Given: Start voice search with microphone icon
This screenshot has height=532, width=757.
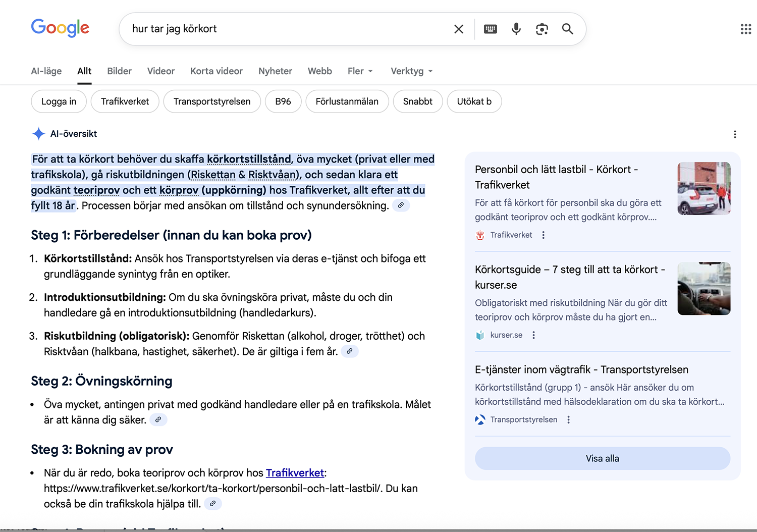Looking at the screenshot, I should point(516,29).
